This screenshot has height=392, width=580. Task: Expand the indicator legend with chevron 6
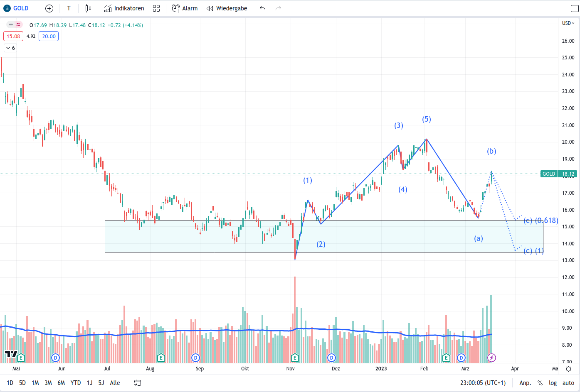tap(10, 48)
